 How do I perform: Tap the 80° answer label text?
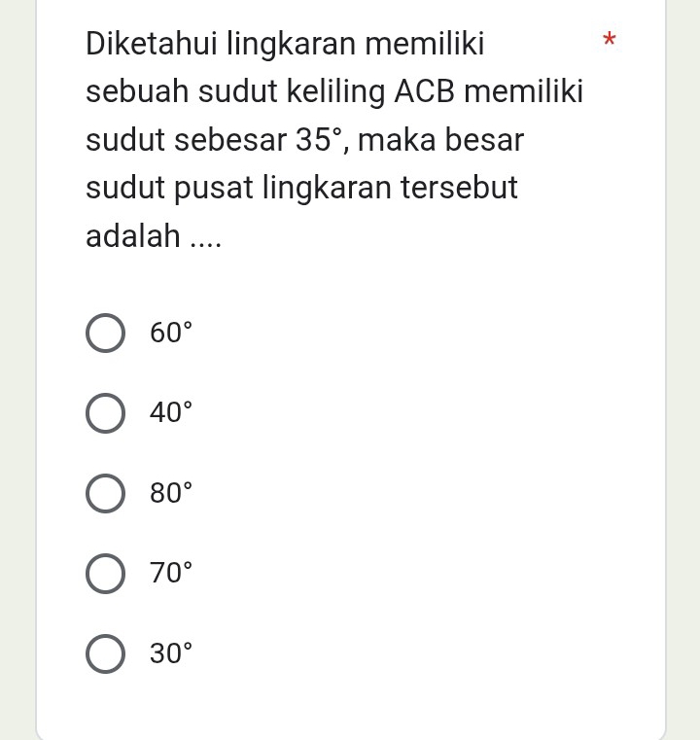coord(166,493)
